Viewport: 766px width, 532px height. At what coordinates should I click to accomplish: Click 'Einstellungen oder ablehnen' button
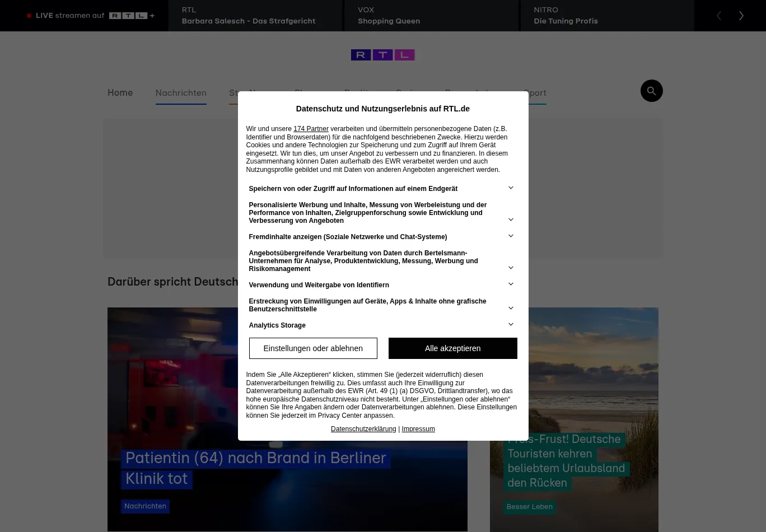313,348
